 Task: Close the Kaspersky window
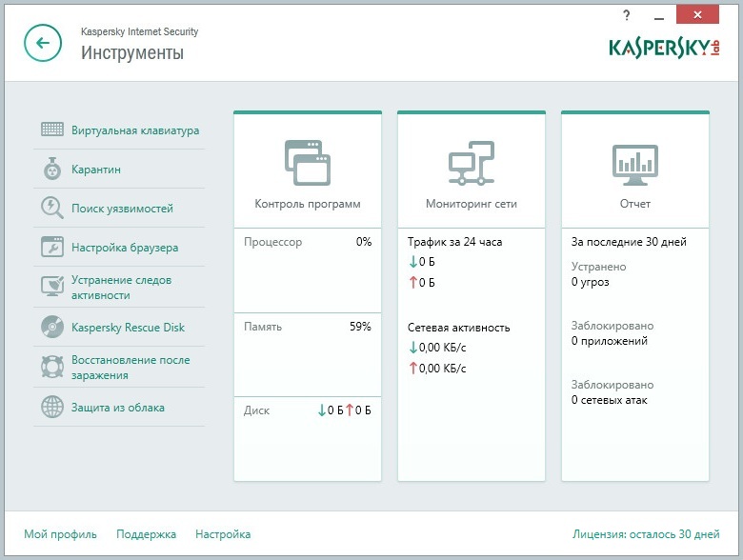point(697,14)
